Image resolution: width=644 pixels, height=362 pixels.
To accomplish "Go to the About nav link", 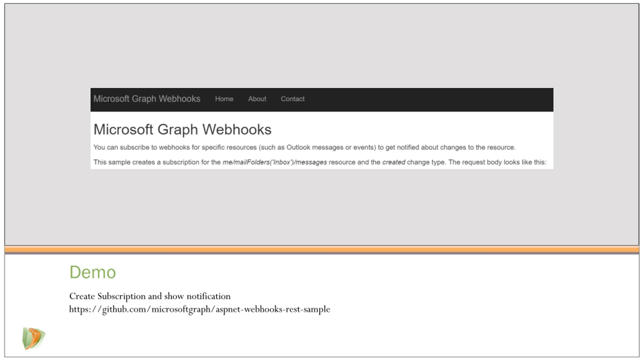I will point(257,99).
